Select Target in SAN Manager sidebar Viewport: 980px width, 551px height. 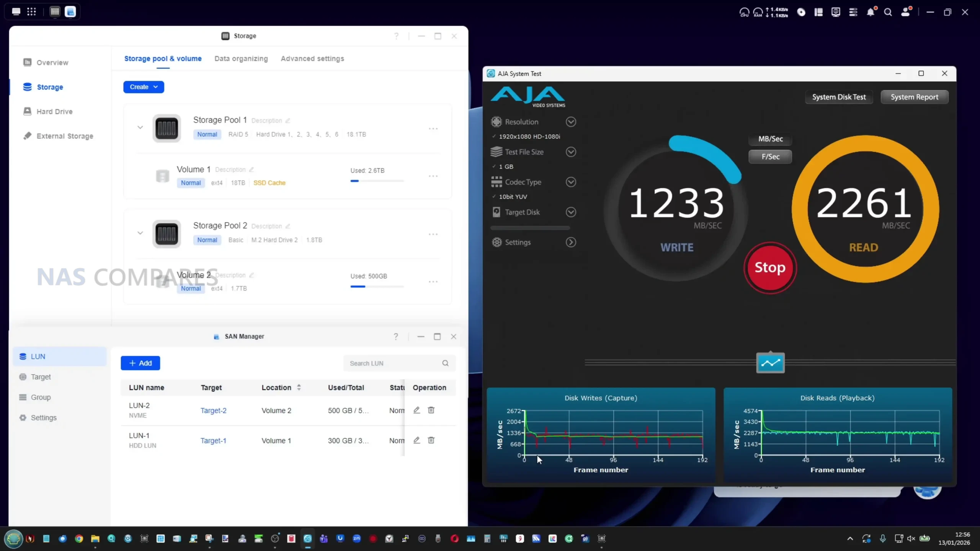point(41,377)
